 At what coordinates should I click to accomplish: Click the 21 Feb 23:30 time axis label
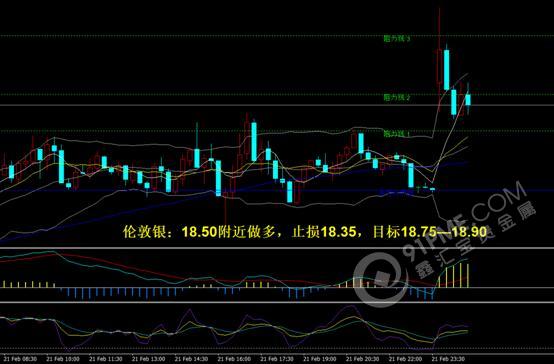click(449, 359)
